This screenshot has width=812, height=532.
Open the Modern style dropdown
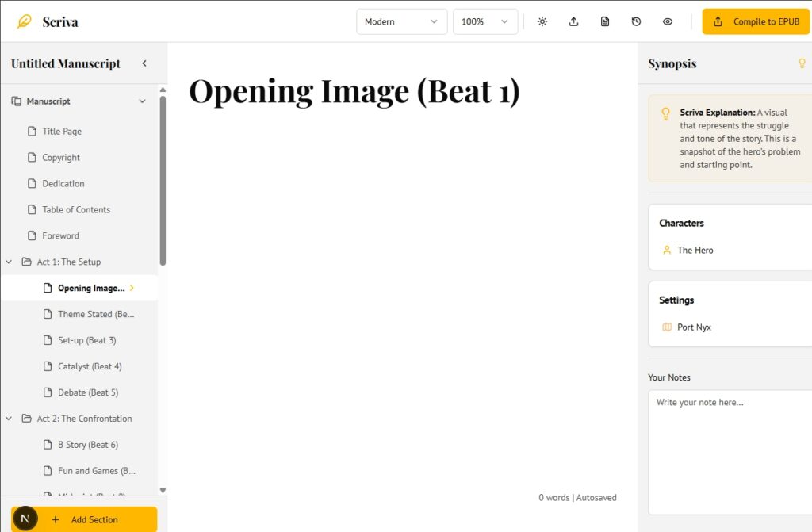[x=401, y=21]
